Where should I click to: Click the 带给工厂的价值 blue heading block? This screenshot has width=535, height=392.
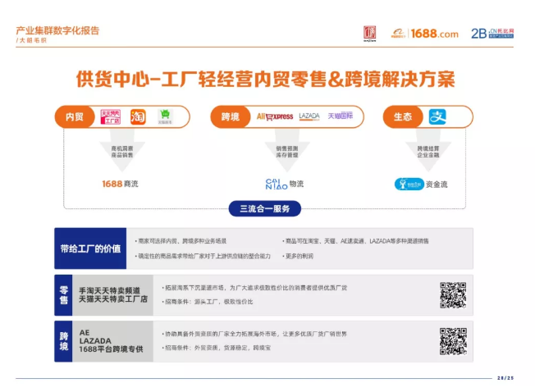tap(90, 248)
